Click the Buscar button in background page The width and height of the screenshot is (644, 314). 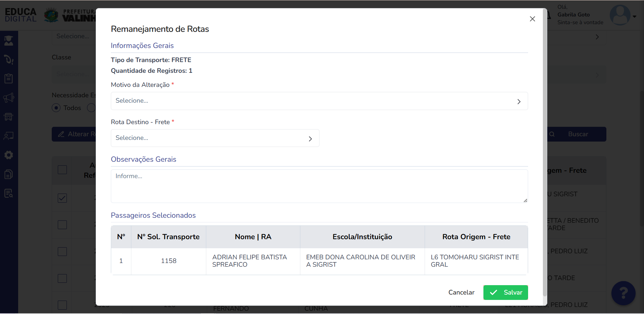[x=577, y=134]
